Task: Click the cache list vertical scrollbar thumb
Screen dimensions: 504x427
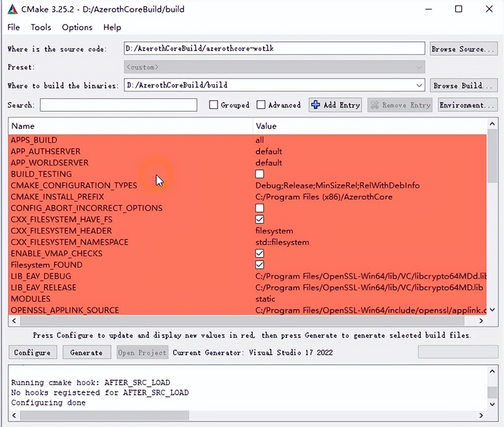Action: coord(492,157)
